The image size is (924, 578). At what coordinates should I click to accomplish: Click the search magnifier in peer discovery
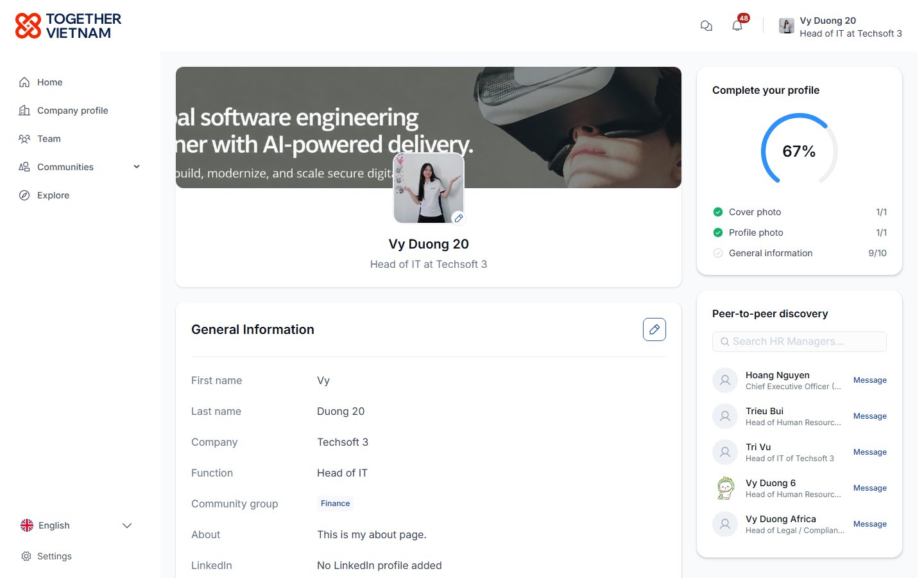click(x=724, y=342)
